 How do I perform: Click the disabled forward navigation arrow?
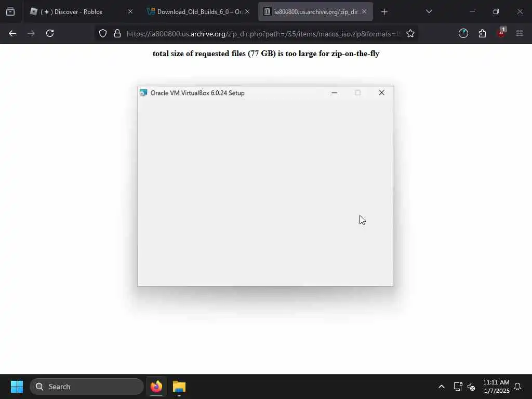tap(31, 34)
